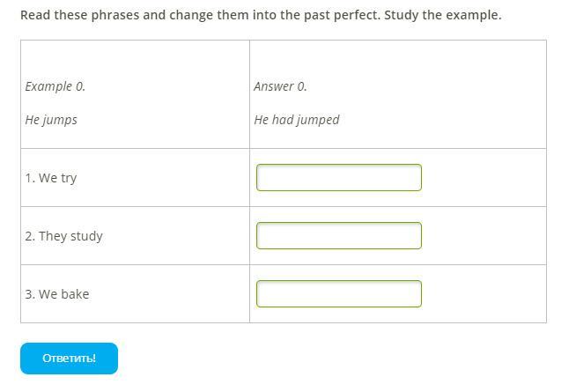
Task: Click the word "He" in "He jumps"
Action: 32,120
